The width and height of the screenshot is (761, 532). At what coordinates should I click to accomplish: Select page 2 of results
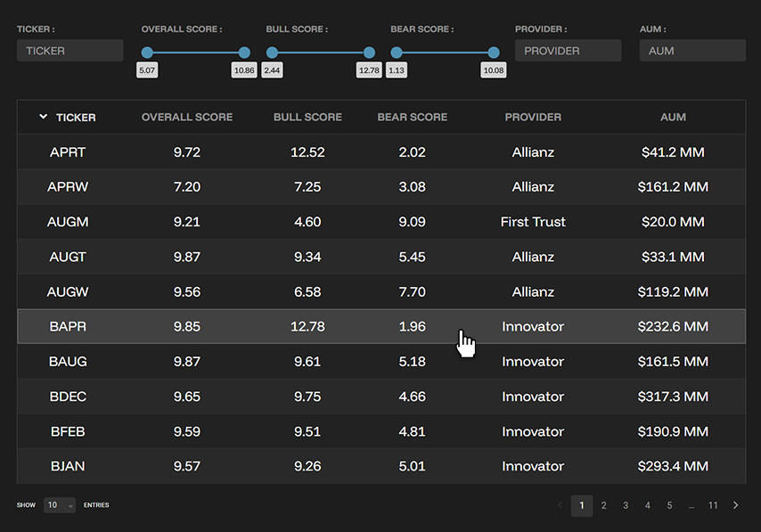[x=603, y=505]
